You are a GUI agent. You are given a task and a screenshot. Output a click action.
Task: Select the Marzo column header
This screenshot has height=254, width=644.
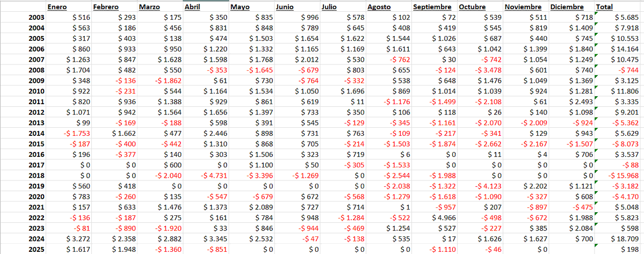tap(160, 7)
